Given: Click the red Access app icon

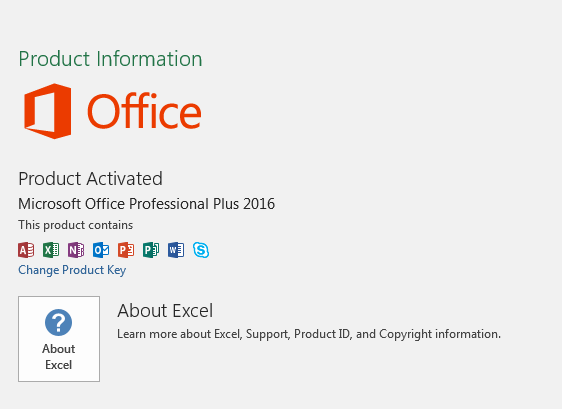Looking at the screenshot, I should 26,250.
